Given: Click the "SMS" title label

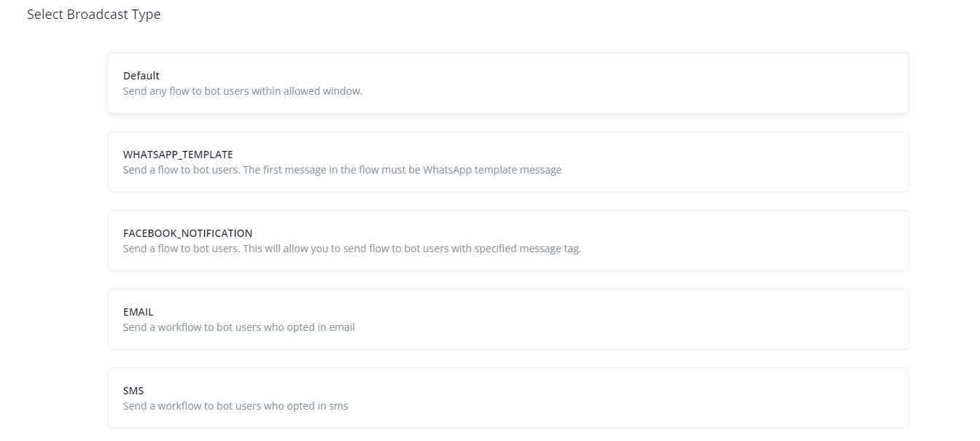Looking at the screenshot, I should point(133,391).
